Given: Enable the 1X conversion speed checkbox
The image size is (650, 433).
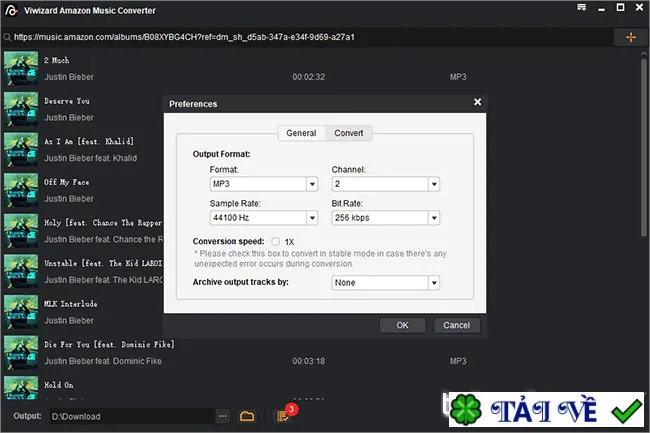Looking at the screenshot, I should click(275, 242).
